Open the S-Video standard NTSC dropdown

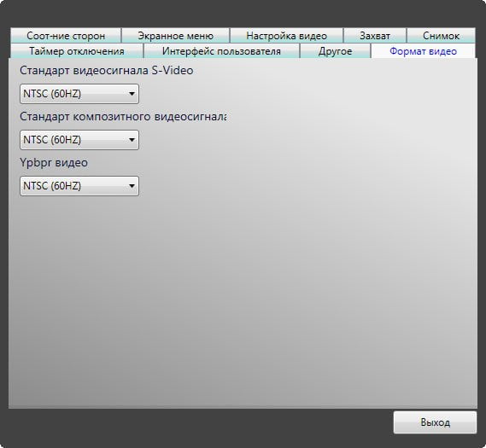click(x=79, y=94)
